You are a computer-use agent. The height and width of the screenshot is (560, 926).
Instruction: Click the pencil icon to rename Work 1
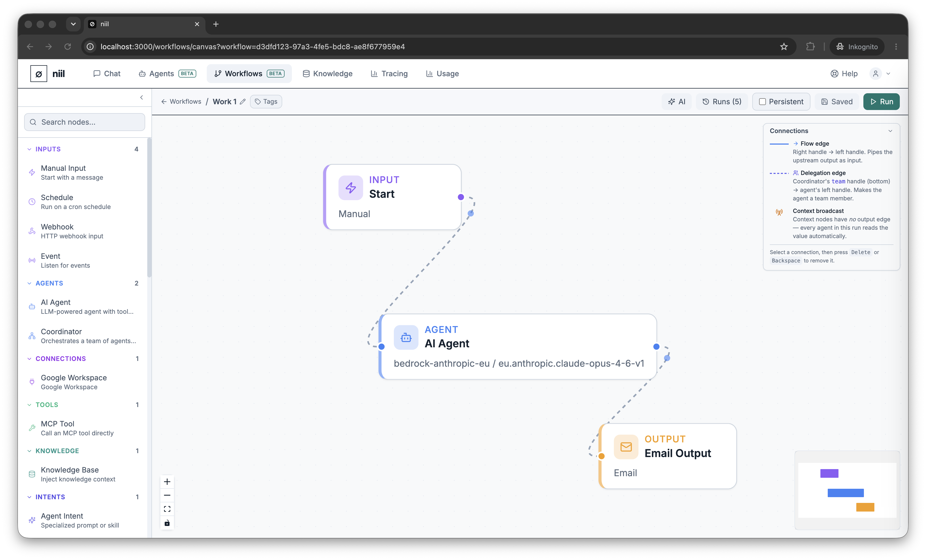243,101
